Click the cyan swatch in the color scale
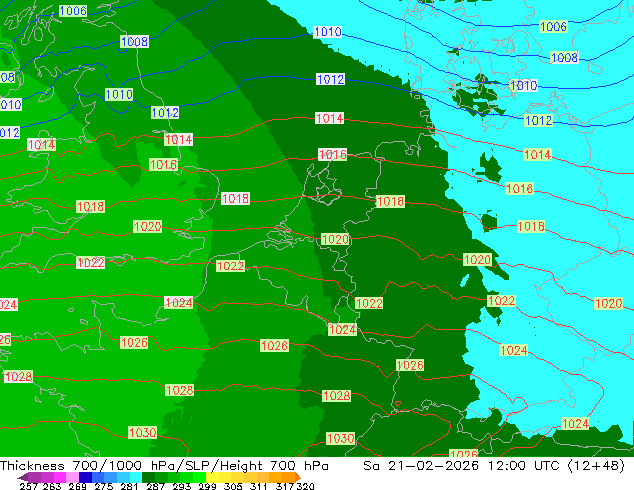634x490 pixels. tap(136, 477)
